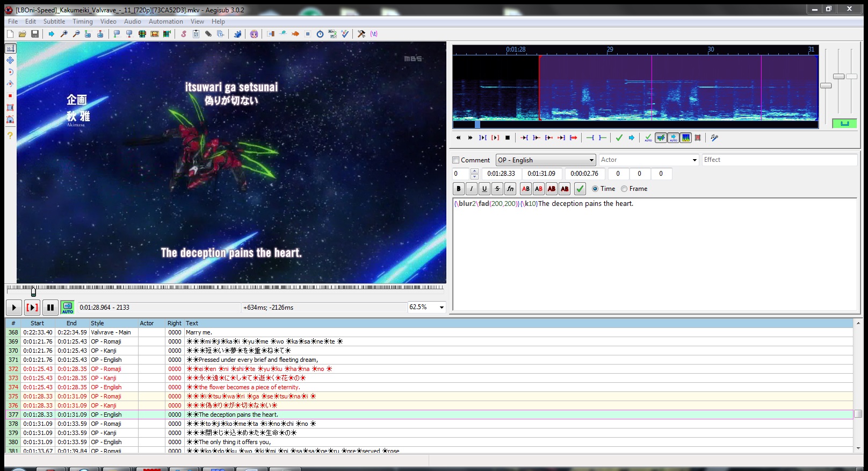
Task: Click the Jump video to time arrow icon
Action: 52,34
